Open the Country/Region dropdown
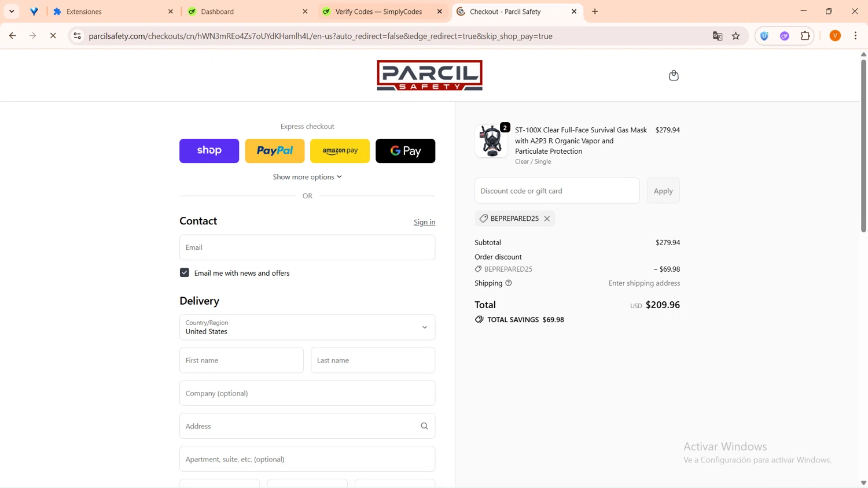This screenshot has width=868, height=488. tap(307, 327)
